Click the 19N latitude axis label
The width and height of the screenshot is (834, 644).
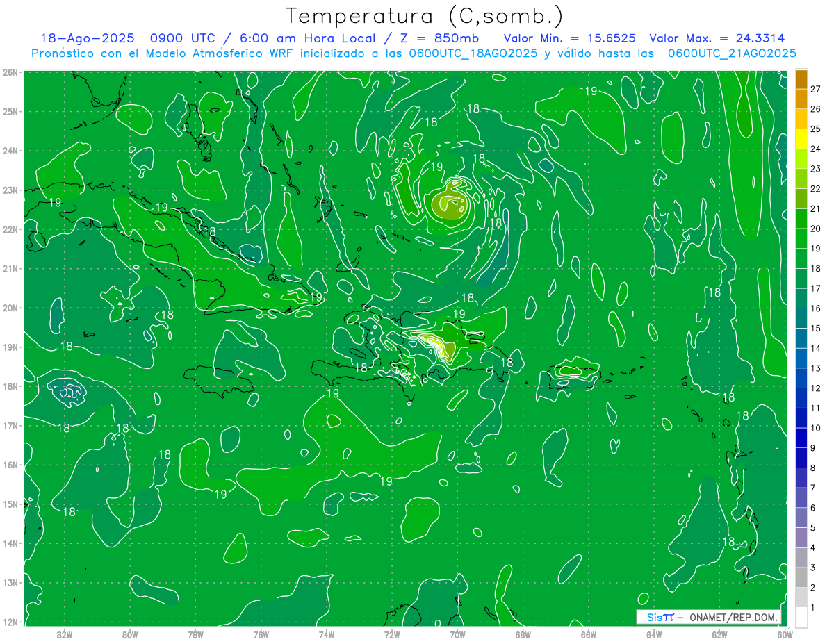(10, 347)
